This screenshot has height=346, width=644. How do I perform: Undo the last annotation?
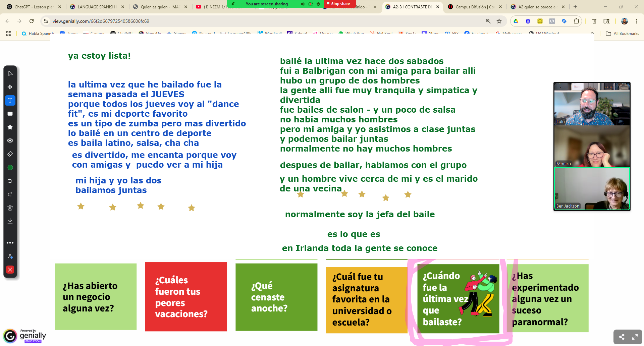(x=10, y=181)
